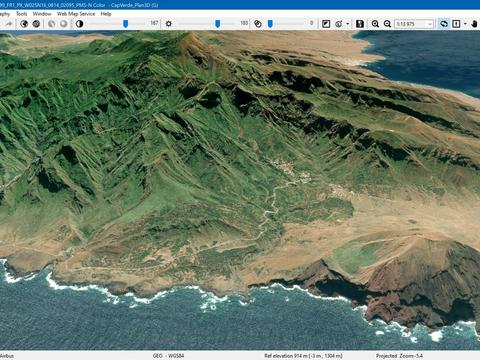Screen dimensions: 480x360
Task: Click the target arrow tool icon
Action: click(x=339, y=24)
